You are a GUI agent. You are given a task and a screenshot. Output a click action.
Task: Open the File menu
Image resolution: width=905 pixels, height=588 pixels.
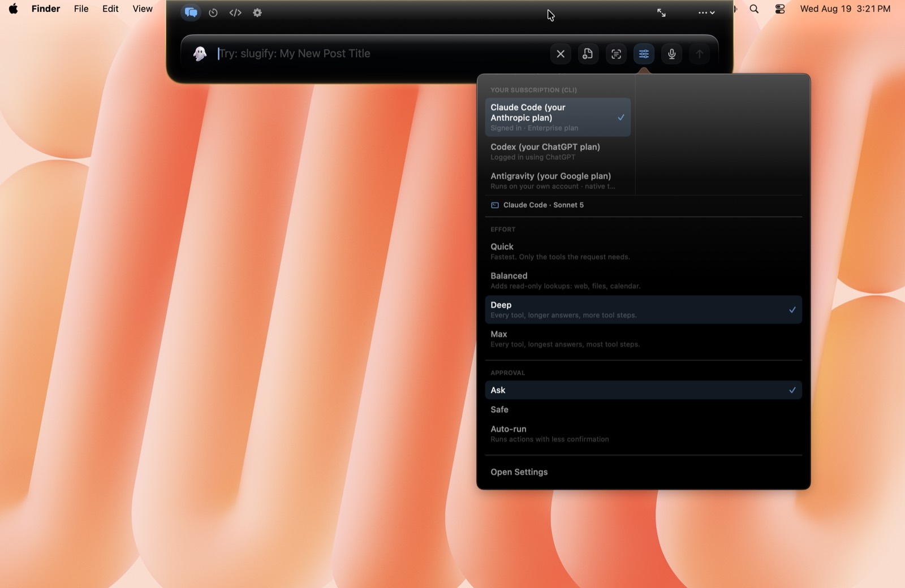[81, 8]
